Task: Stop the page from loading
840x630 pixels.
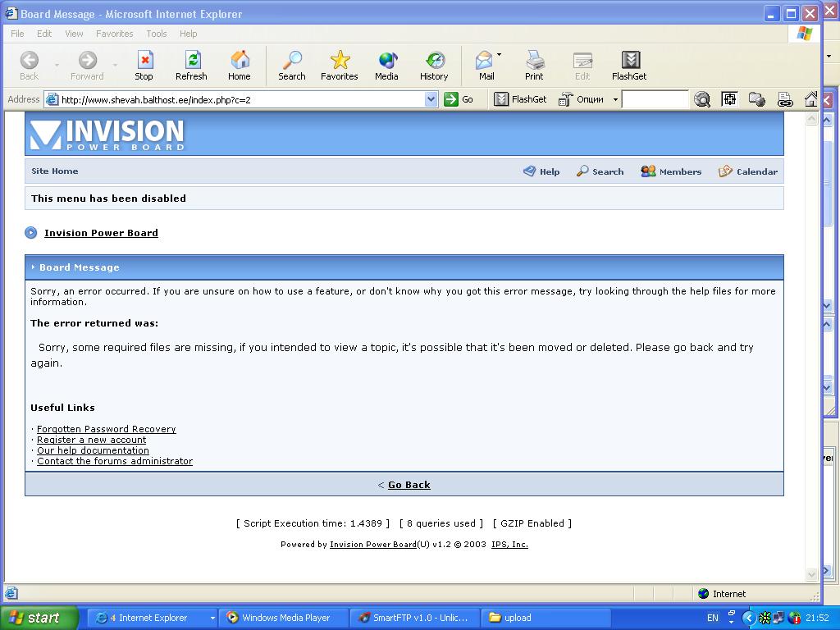Action: [x=144, y=66]
